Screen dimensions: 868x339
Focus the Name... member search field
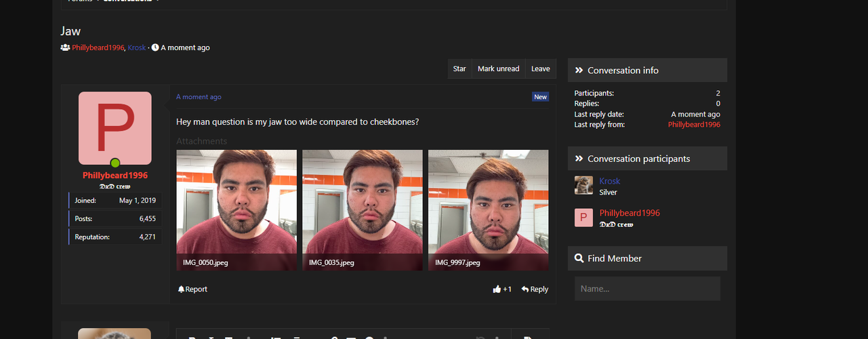tap(647, 289)
